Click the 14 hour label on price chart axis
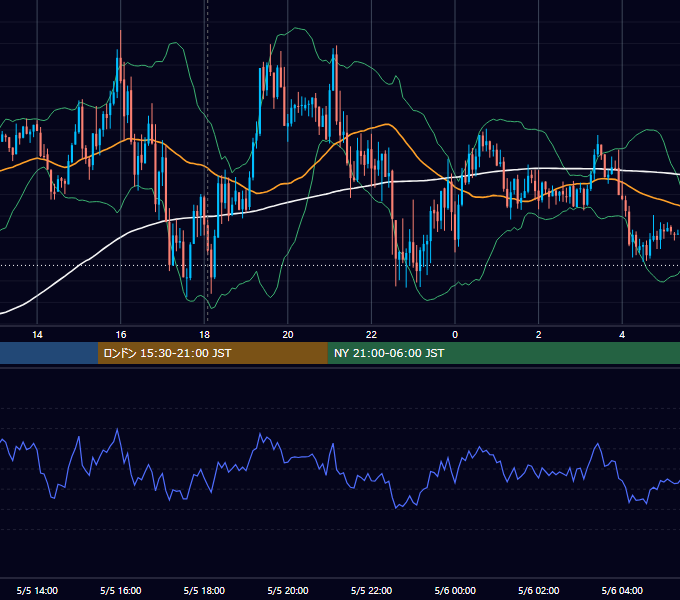The image size is (680, 600). click(x=37, y=335)
